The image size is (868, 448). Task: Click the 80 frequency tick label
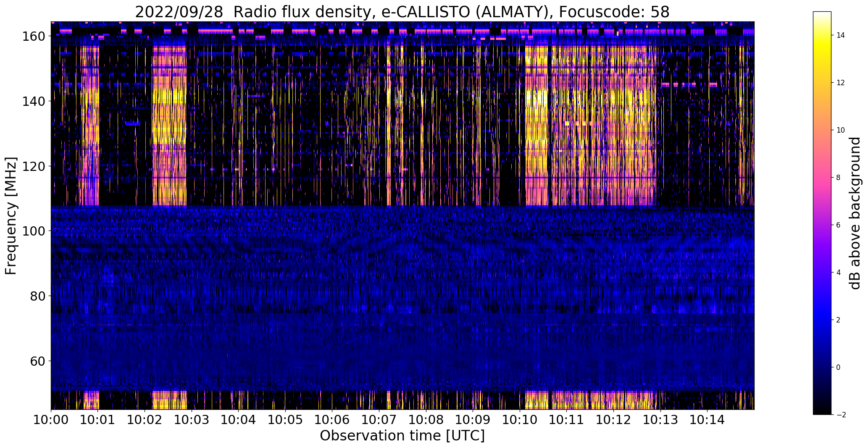pos(38,296)
